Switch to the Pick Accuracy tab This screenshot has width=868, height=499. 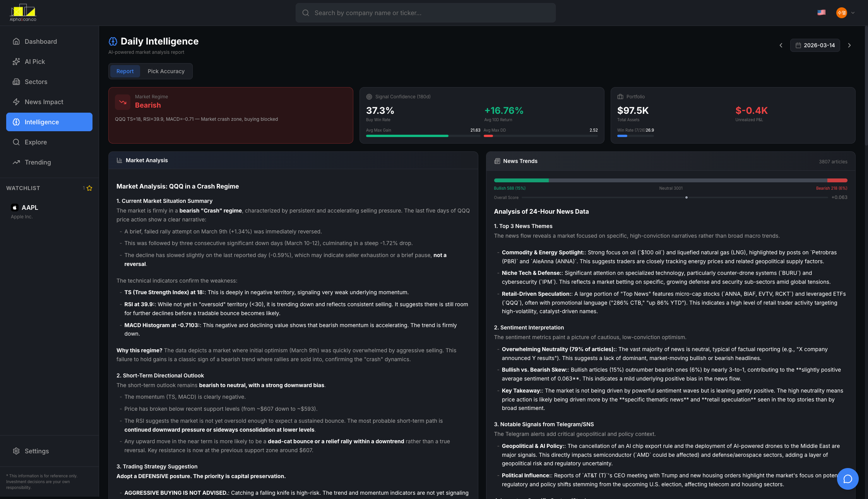(166, 71)
